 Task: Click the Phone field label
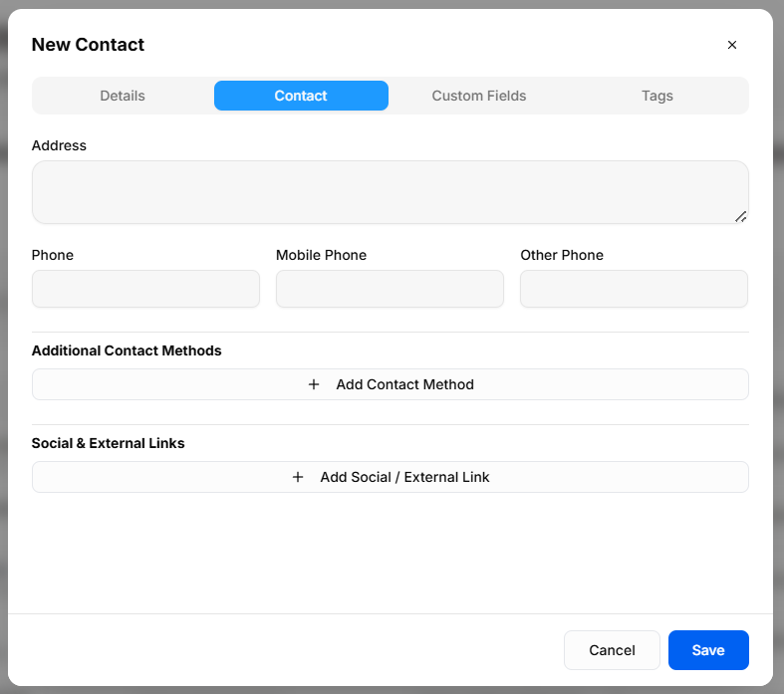coord(53,255)
